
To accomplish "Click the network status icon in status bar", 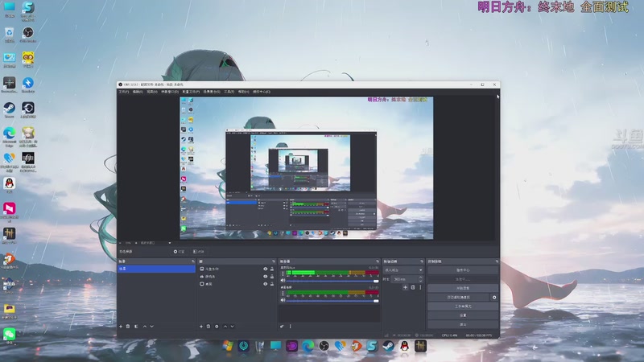I will click(x=386, y=335).
